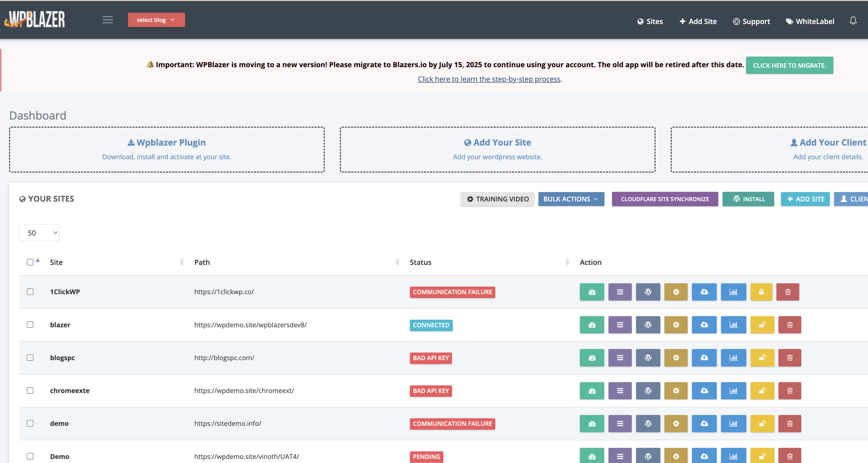This screenshot has width=868, height=463.
Task: Check the 1ClickWP site checkbox
Action: (x=30, y=292)
